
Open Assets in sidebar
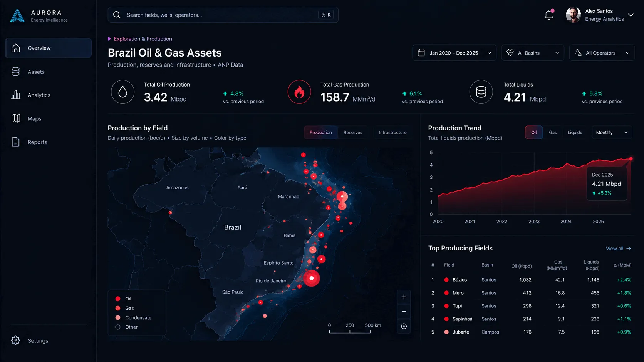(x=48, y=72)
